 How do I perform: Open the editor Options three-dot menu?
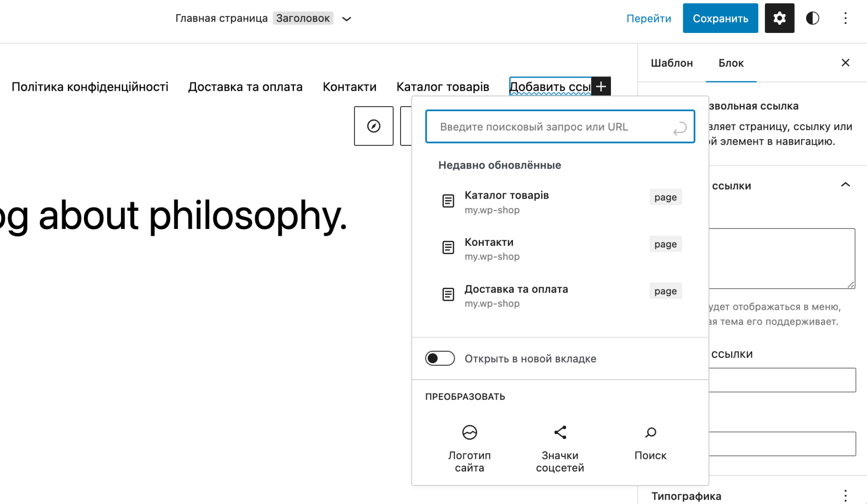(845, 18)
